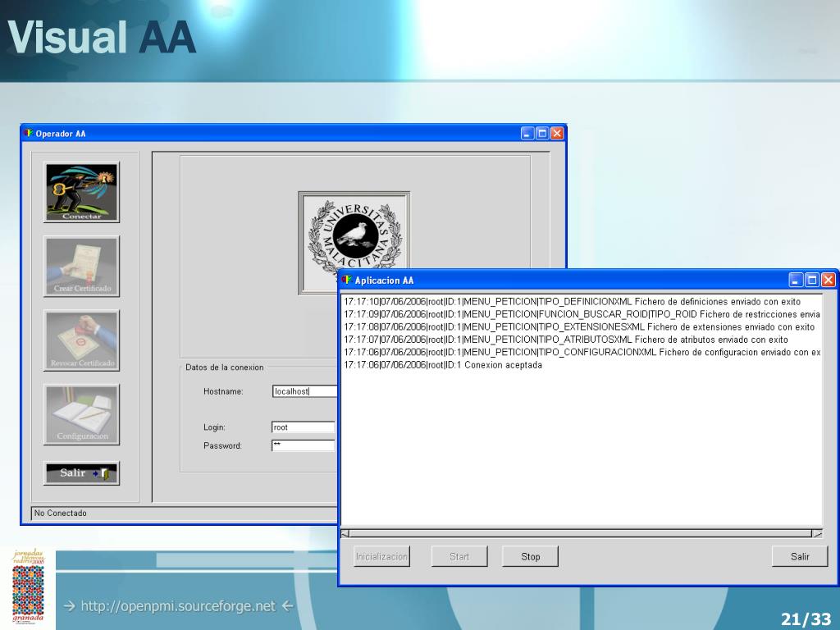
Task: Select log line TIPO_CONFIGURACIONXML
Action: 582,353
